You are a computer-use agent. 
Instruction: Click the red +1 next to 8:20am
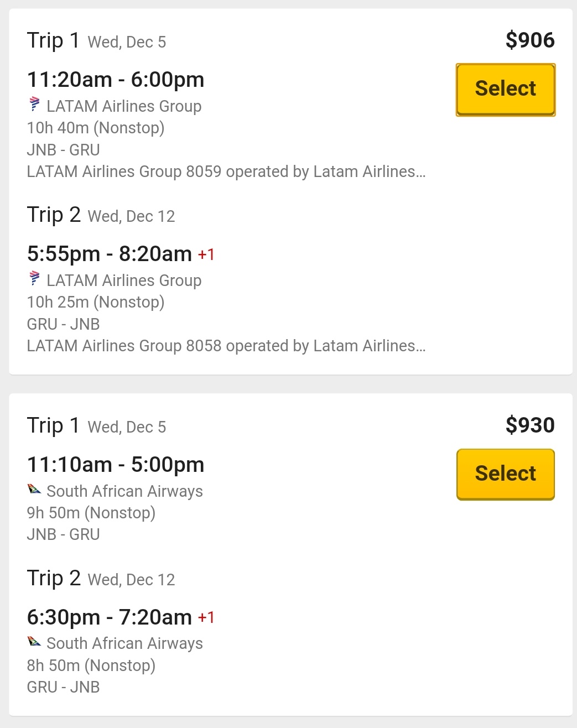pos(206,254)
